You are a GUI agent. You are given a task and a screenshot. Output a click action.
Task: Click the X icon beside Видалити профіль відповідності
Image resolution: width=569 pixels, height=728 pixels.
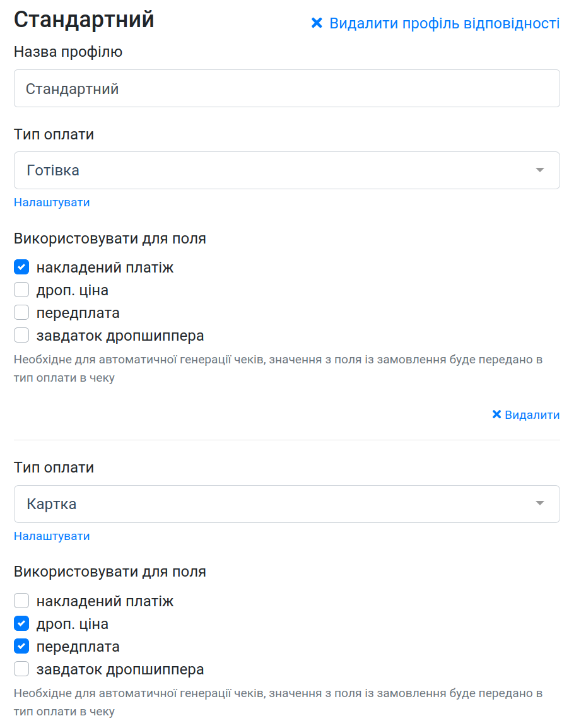pyautogui.click(x=317, y=23)
